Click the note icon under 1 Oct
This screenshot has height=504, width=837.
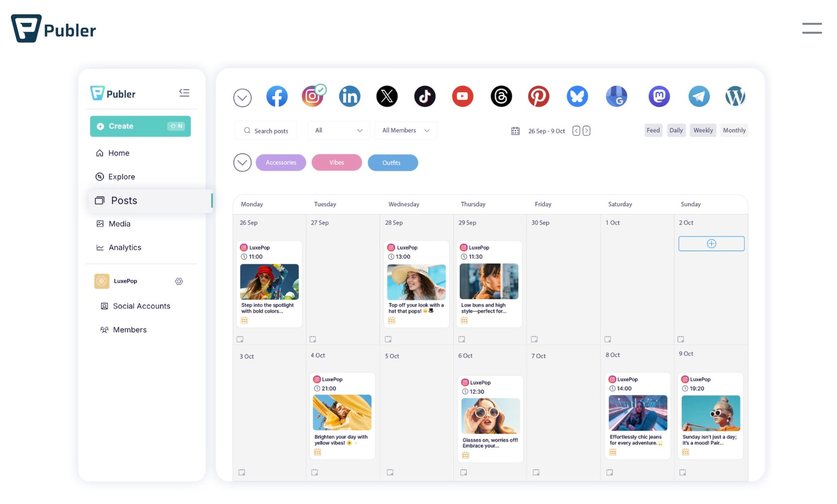coord(608,339)
